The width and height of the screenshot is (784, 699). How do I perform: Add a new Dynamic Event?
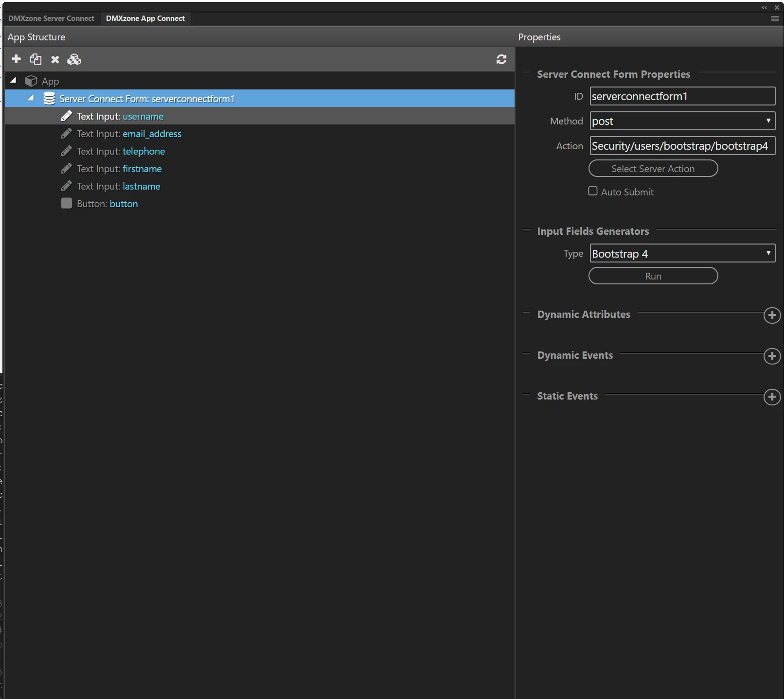(x=772, y=356)
